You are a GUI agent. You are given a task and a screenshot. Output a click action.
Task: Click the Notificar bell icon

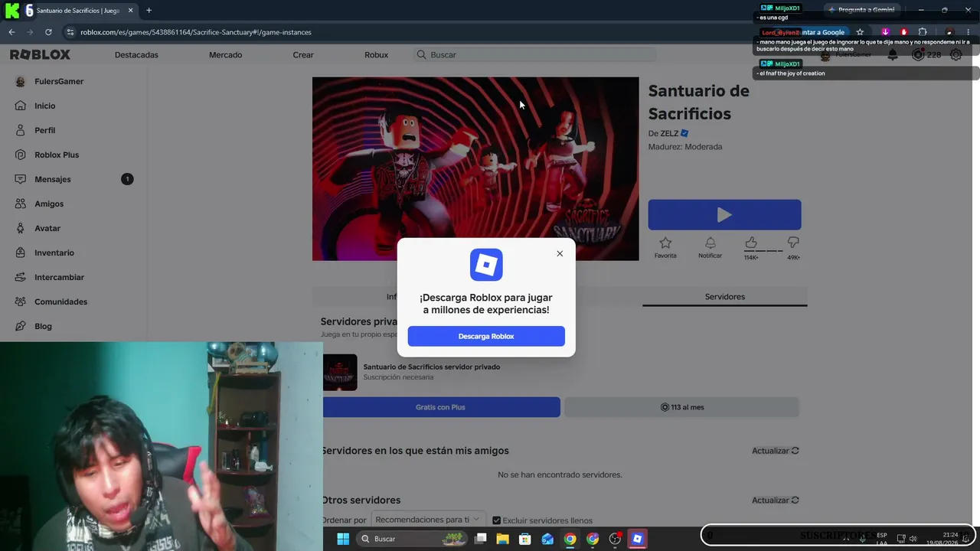[710, 243]
